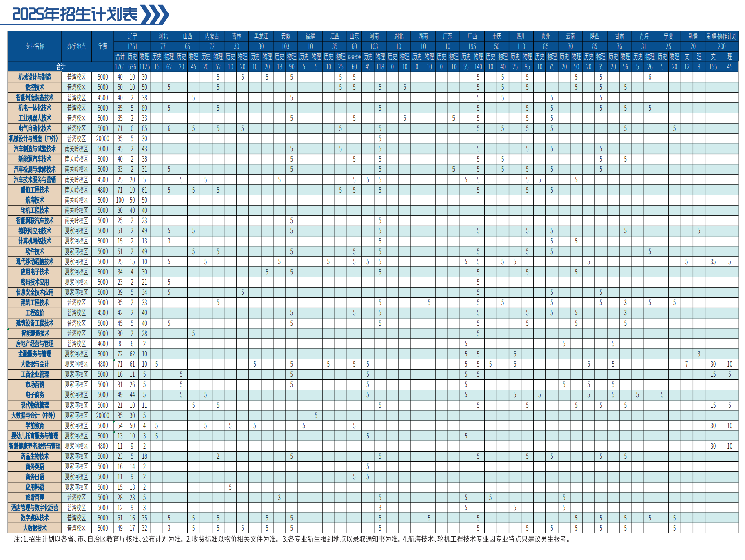The image size is (745, 560).
Task: Select the '工商企业管理' major name
Action: click(x=35, y=374)
